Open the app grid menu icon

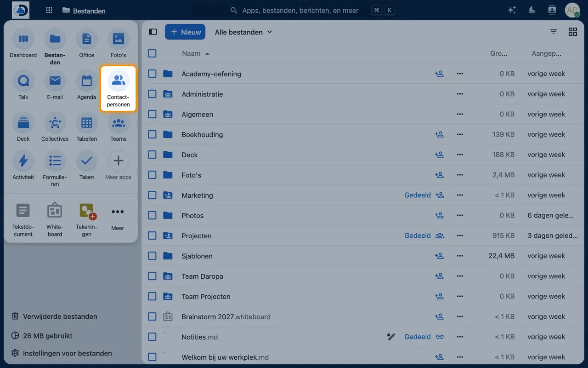click(49, 10)
